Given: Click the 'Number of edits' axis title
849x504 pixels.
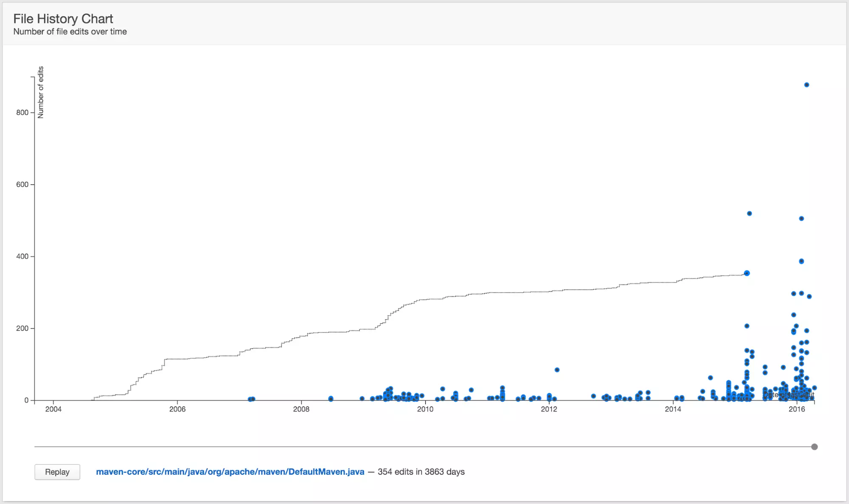Looking at the screenshot, I should [41, 92].
